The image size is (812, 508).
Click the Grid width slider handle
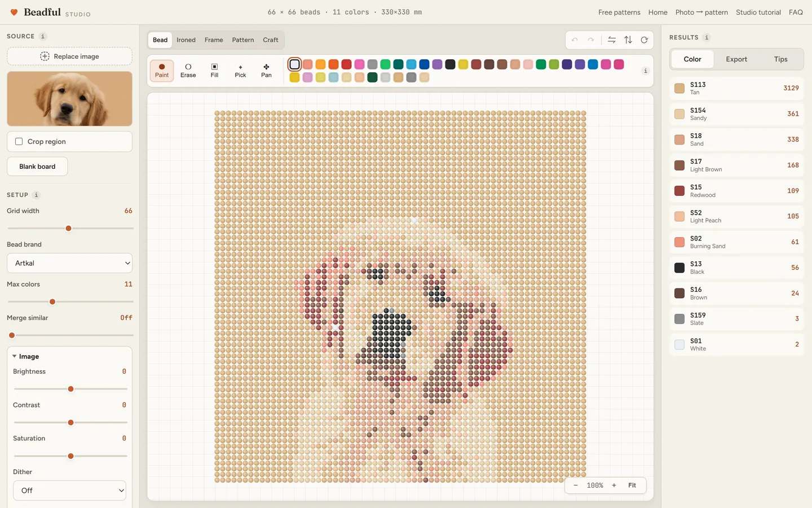pos(68,229)
